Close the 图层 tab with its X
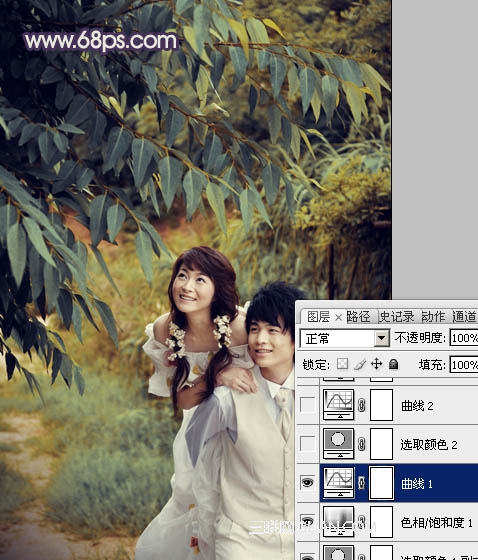 (338, 317)
